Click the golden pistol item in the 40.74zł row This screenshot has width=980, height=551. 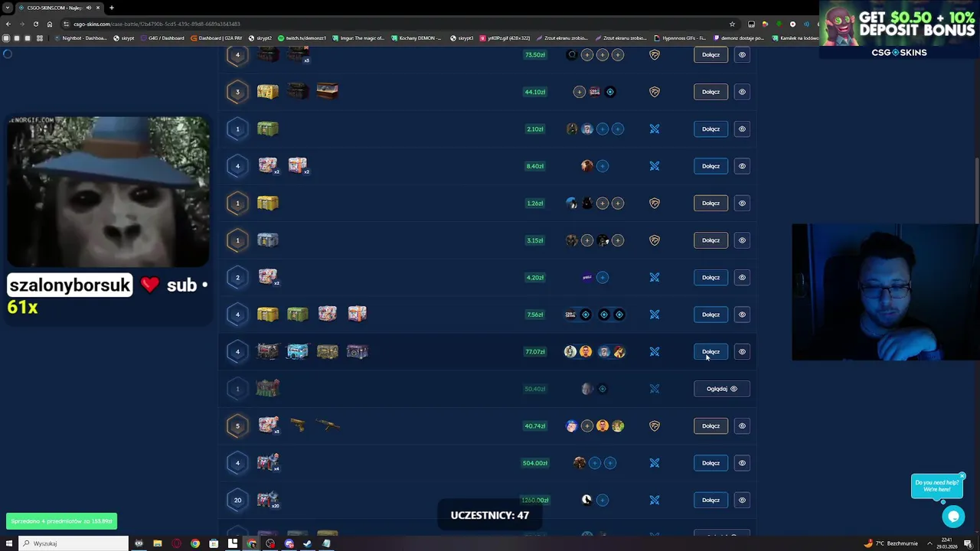coord(298,425)
